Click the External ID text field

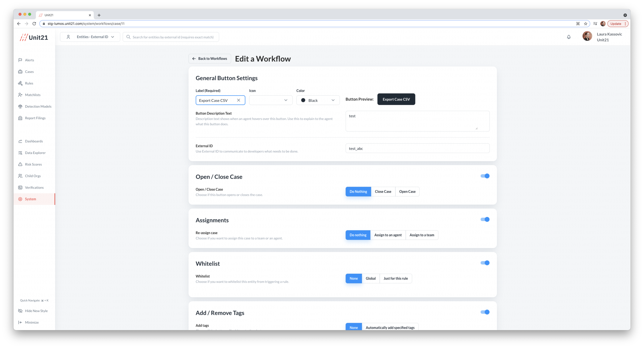click(x=417, y=148)
